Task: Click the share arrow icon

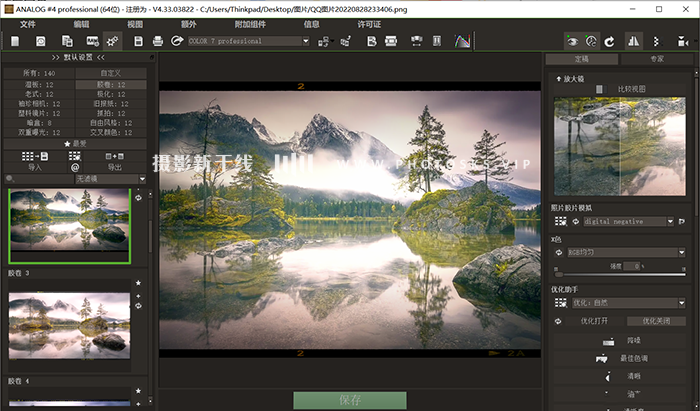Action: click(x=177, y=41)
